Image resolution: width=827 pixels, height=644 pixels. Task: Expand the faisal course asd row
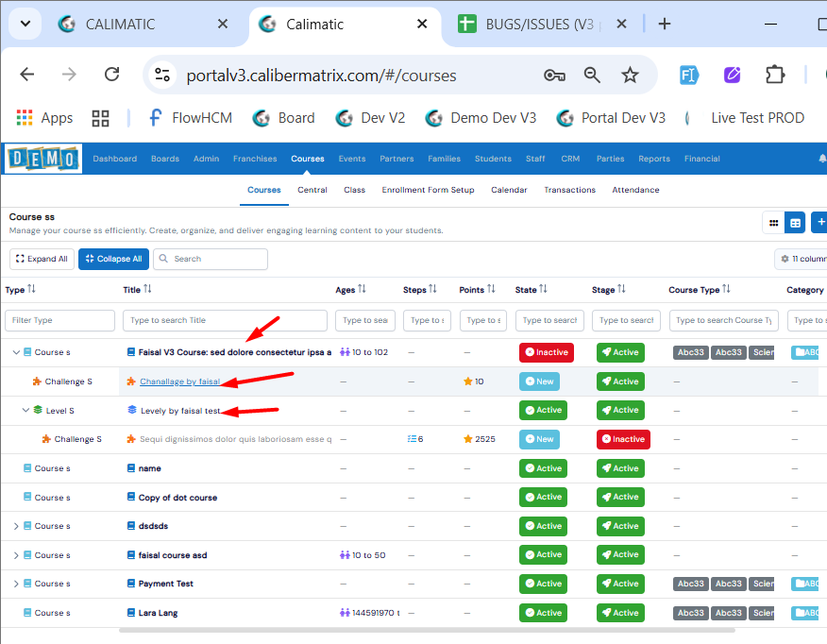[16, 555]
